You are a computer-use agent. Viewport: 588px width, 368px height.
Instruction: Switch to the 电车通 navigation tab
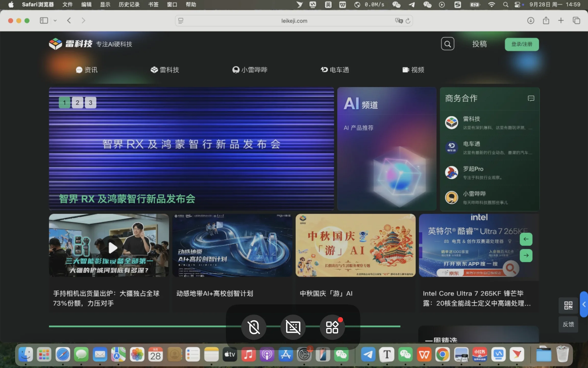335,70
